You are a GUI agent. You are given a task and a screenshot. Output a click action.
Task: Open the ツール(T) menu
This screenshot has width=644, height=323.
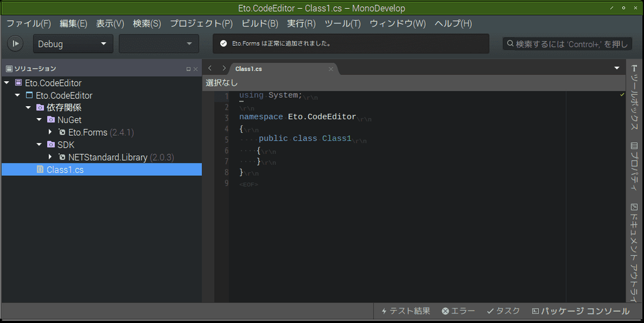(343, 23)
